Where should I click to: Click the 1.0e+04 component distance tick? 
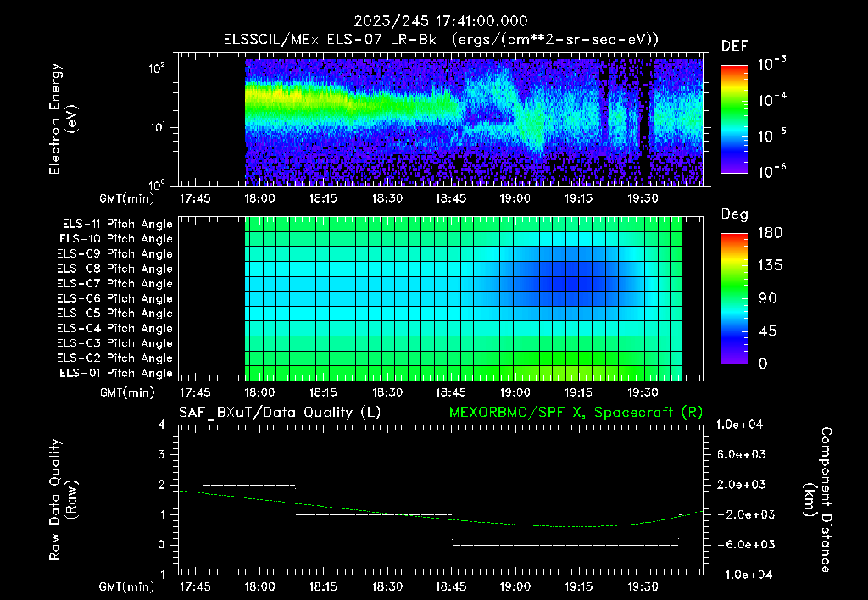tap(739, 425)
